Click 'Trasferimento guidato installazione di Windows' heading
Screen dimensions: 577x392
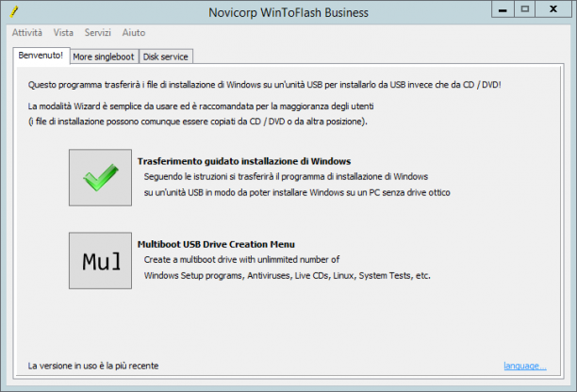coord(244,161)
